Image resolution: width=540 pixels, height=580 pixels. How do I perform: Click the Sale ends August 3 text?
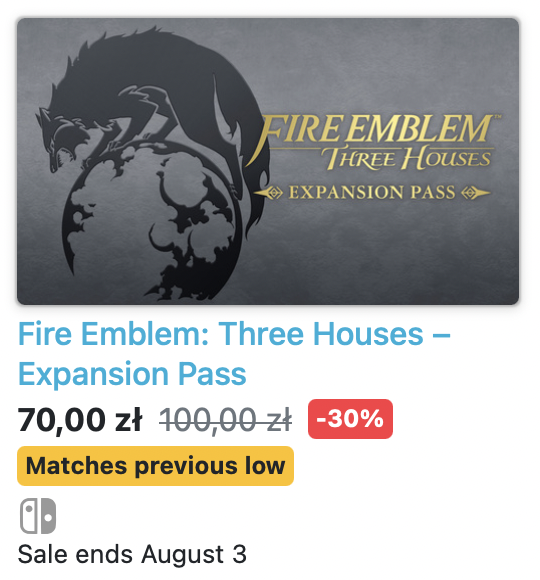click(x=132, y=554)
